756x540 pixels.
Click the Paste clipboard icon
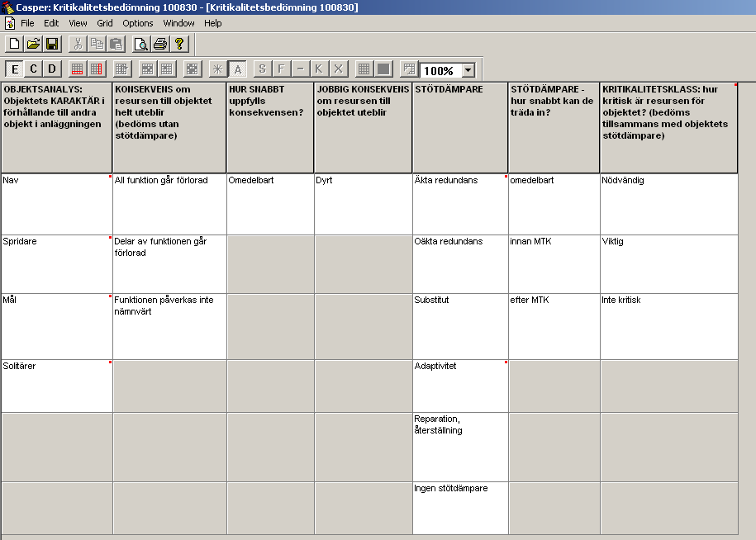click(x=116, y=44)
